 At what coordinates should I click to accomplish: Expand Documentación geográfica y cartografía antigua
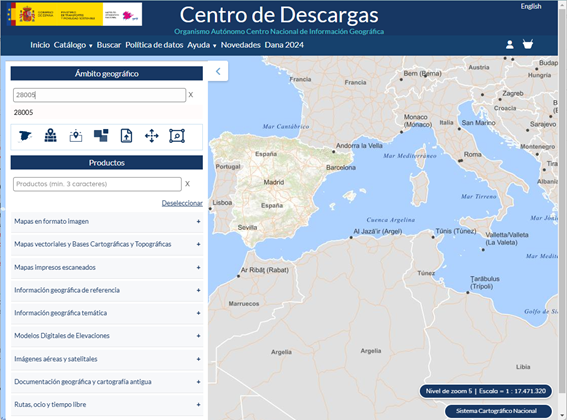click(107, 382)
